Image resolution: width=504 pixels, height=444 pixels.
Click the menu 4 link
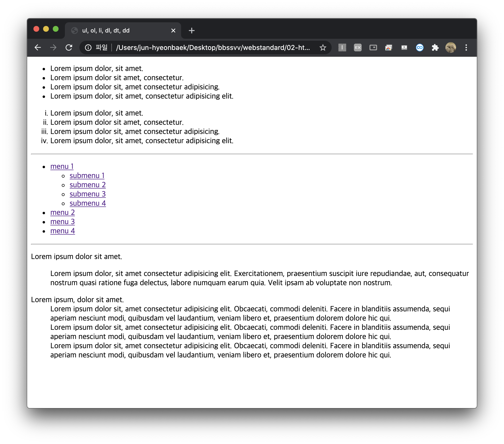tap(63, 231)
